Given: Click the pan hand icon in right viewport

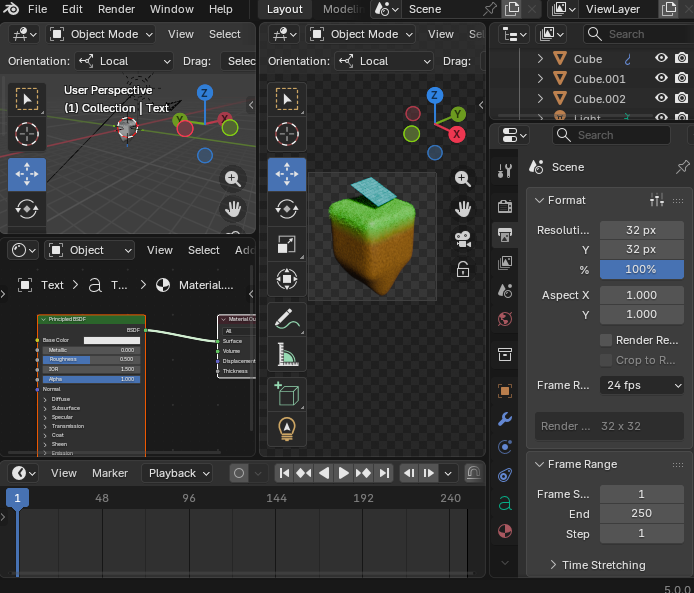Looking at the screenshot, I should tap(463, 209).
